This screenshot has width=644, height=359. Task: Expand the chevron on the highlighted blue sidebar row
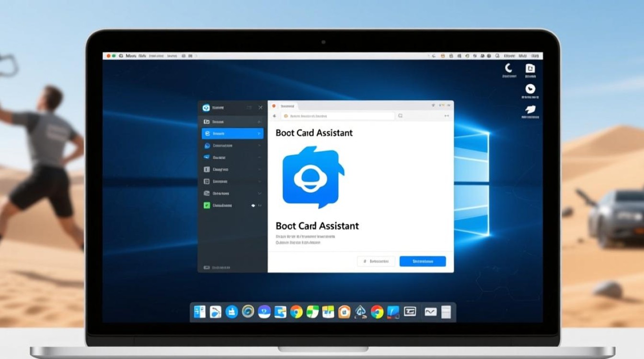click(x=259, y=134)
